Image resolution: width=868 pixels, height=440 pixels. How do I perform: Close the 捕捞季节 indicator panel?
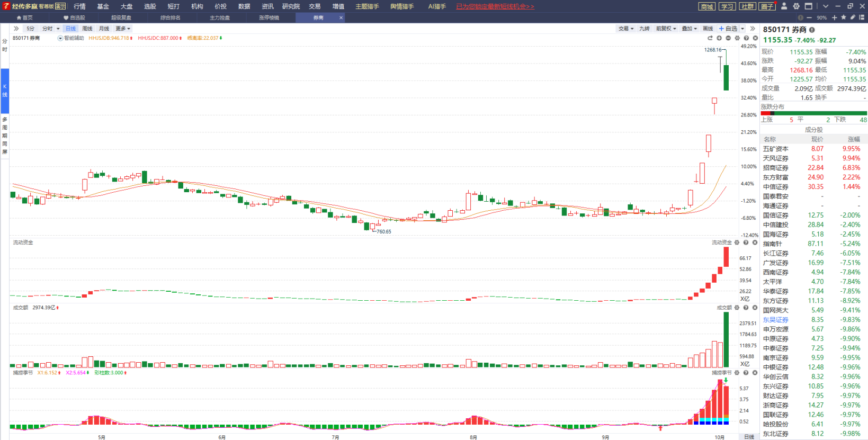[x=755, y=373]
